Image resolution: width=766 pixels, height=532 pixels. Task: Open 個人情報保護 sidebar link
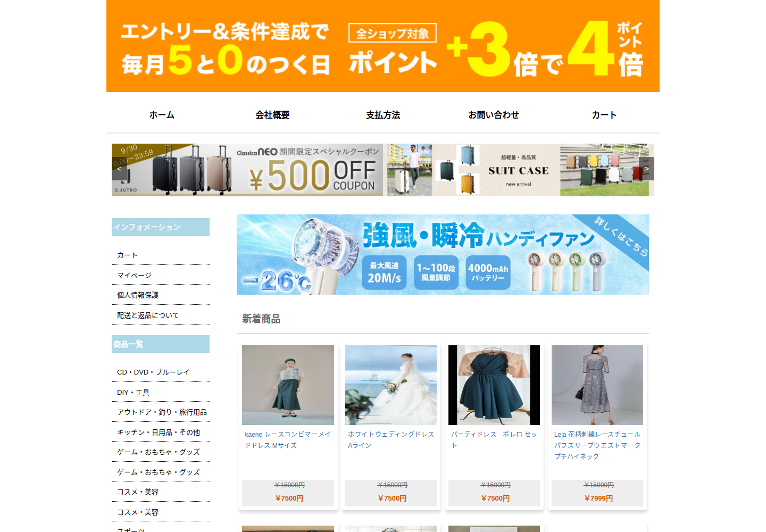[x=138, y=295]
